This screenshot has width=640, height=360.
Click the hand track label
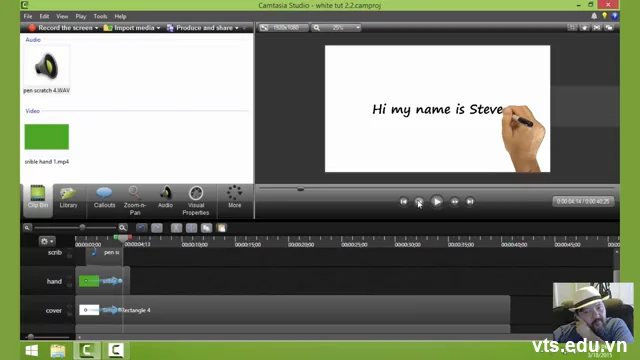(54, 281)
